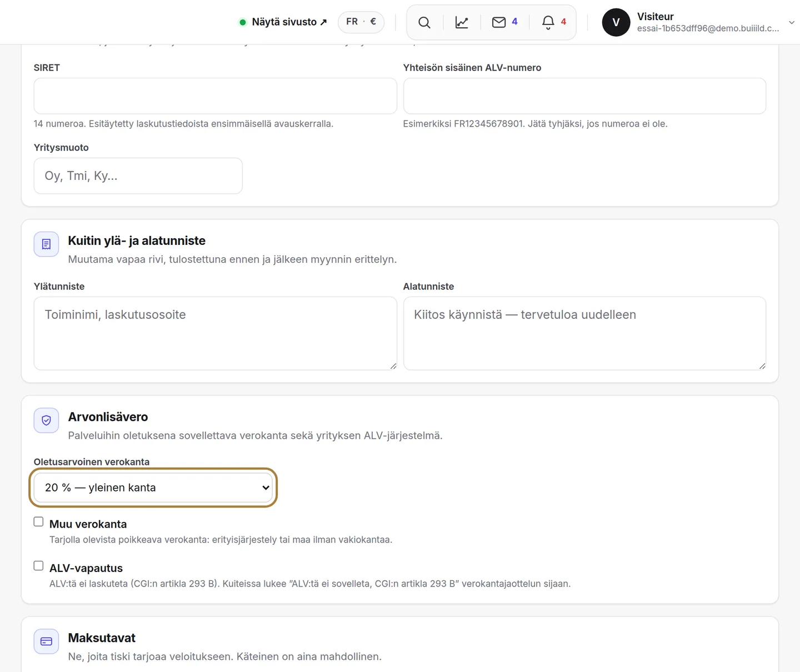
Task: Open the Näytä sivusto link
Action: pos(283,22)
